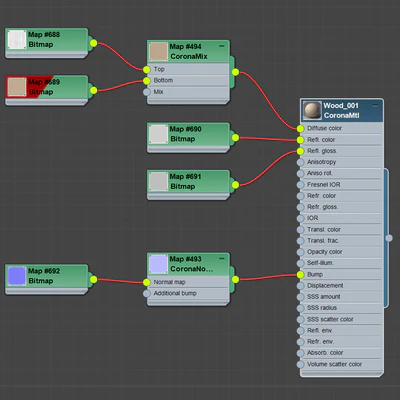
Task: Click the Mix input socket on CoronaMix
Action: (147, 92)
